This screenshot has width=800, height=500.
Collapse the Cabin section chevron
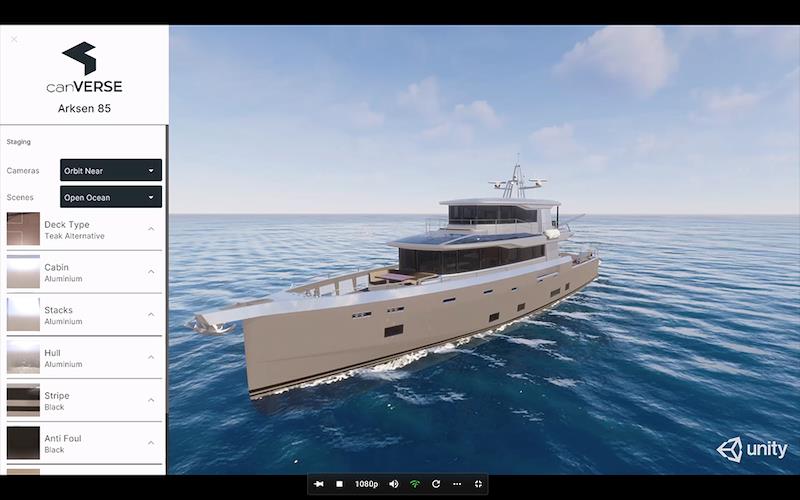point(151,272)
